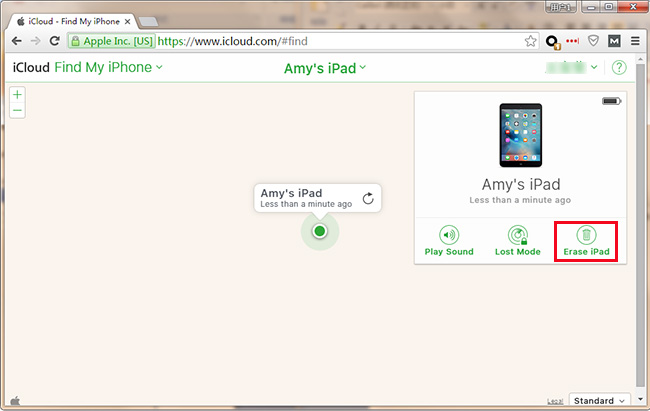The height and width of the screenshot is (411, 650).
Task: Zoom out on the map
Action: point(17,110)
